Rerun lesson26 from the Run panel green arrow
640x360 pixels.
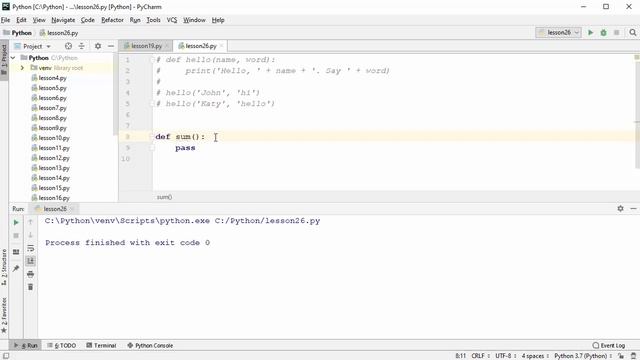click(16, 222)
